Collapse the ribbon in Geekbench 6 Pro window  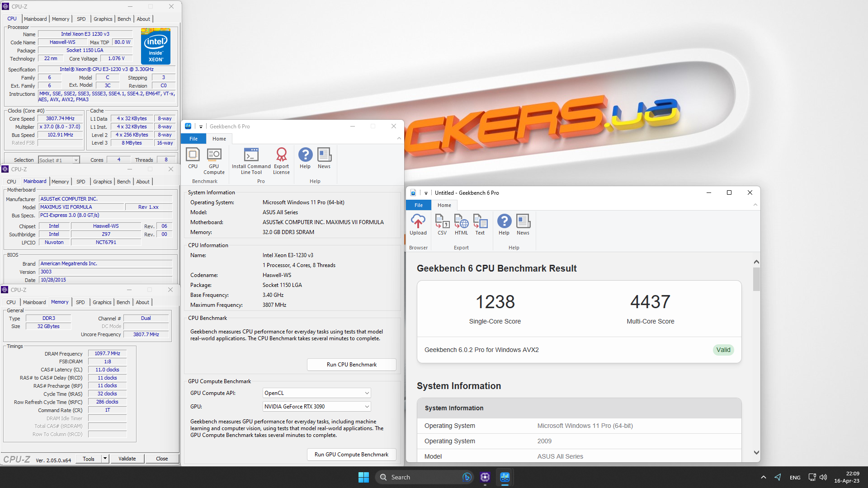coord(399,139)
